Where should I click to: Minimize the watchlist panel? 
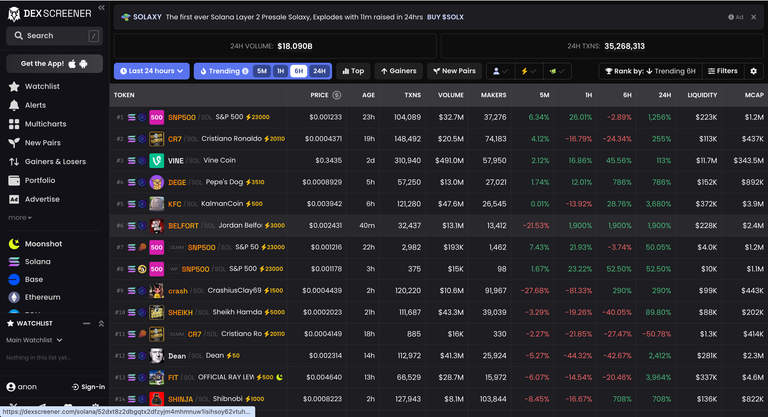[x=86, y=323]
